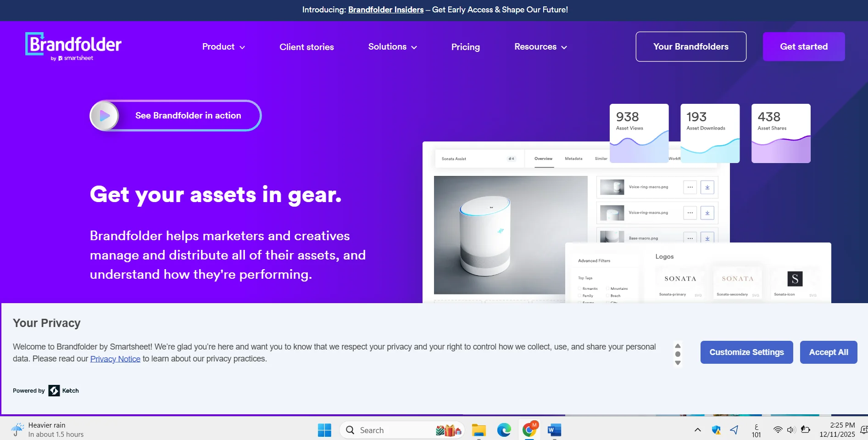Open the Windows Start menu
Screen dimensions: 868x440
tap(324, 430)
